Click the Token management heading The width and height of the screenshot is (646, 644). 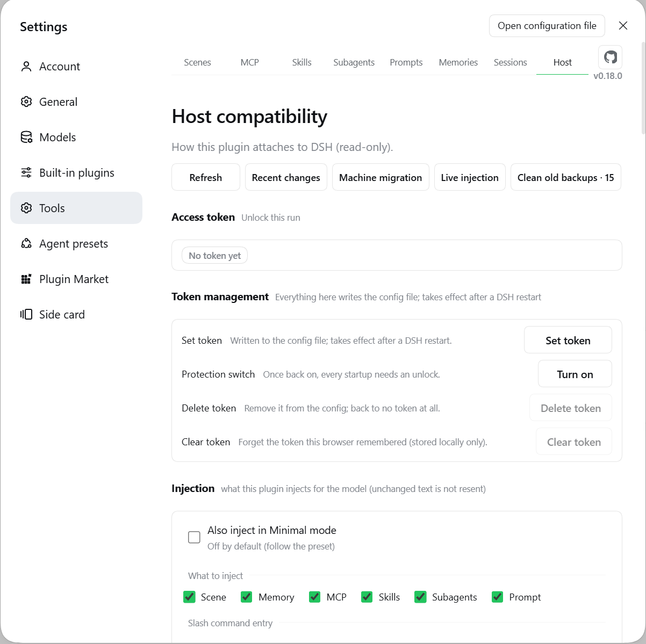tap(220, 296)
